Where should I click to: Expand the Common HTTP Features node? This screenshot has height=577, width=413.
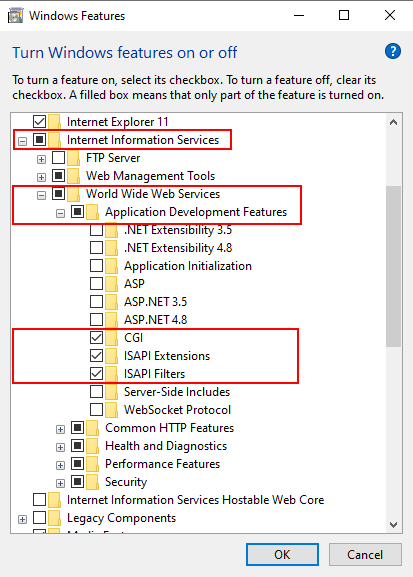pos(60,429)
